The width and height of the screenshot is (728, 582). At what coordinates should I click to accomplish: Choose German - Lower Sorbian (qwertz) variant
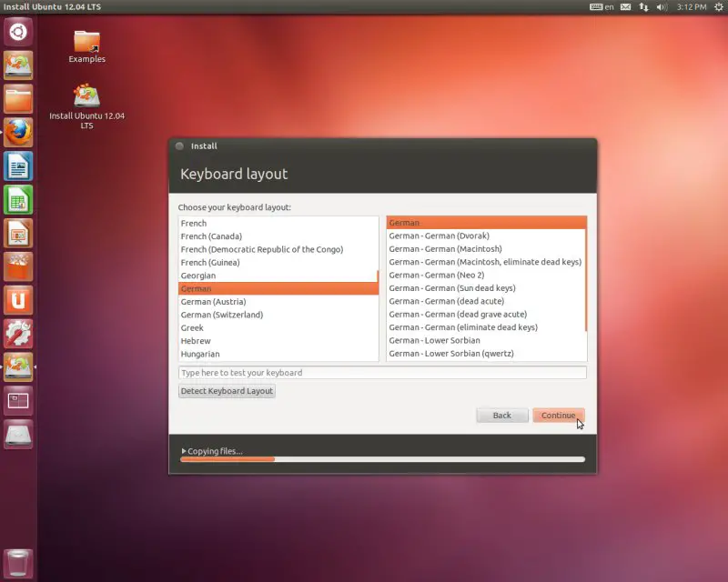point(486,353)
